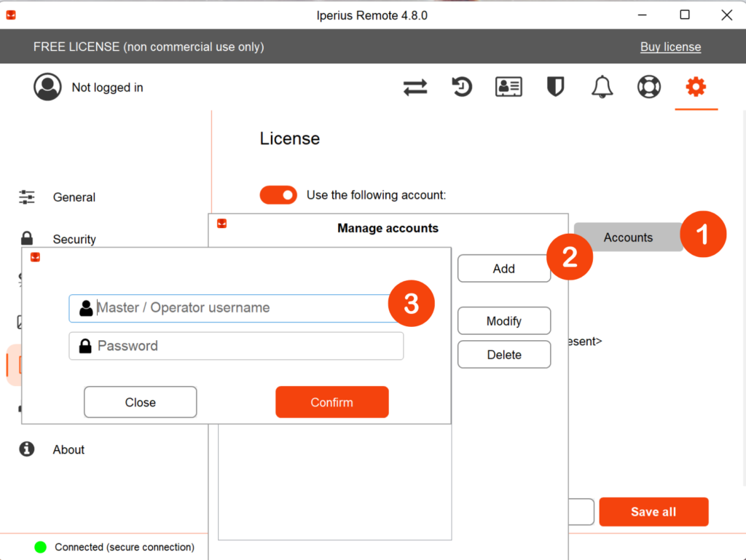This screenshot has width=746, height=560.
Task: Click the Iperius logo in login dialog corner
Action: 35,257
